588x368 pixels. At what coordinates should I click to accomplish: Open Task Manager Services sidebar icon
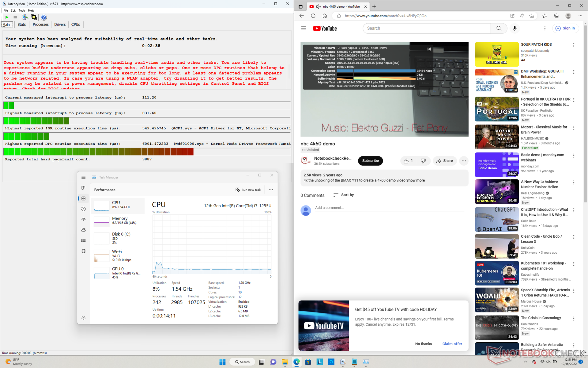pyautogui.click(x=83, y=251)
